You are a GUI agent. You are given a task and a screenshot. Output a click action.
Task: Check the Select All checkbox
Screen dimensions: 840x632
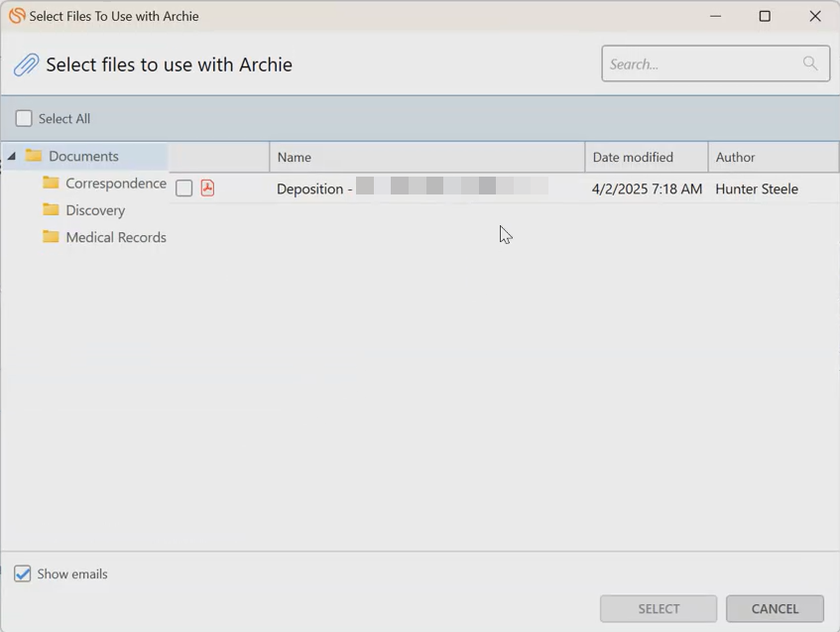click(24, 118)
